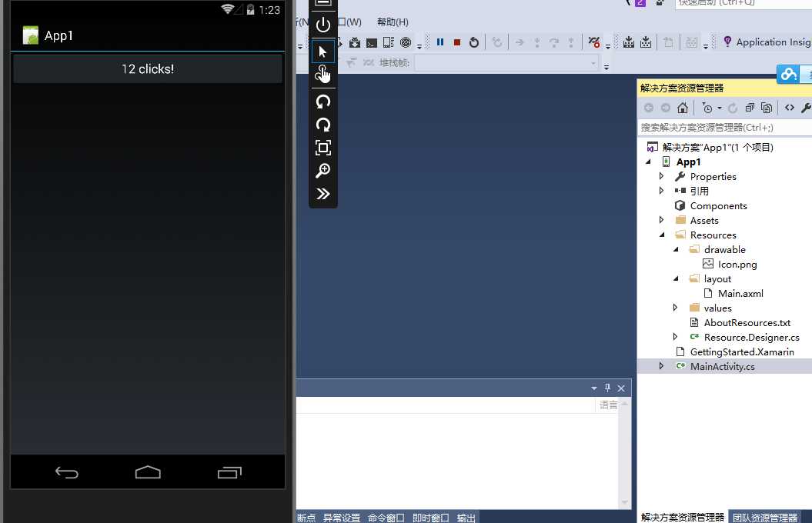Screen dimensions: 812x523
Task: Click the device monitor toolbar icon
Action: (x=389, y=42)
